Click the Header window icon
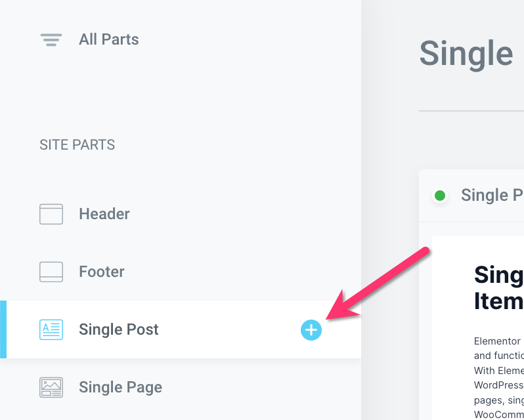Image resolution: width=524 pixels, height=420 pixels. (51, 214)
